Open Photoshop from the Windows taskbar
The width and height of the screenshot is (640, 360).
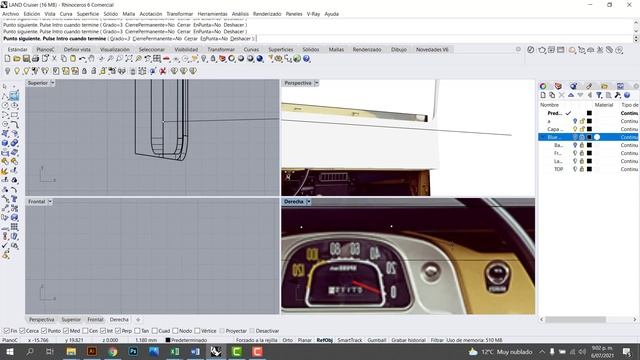pos(133,351)
